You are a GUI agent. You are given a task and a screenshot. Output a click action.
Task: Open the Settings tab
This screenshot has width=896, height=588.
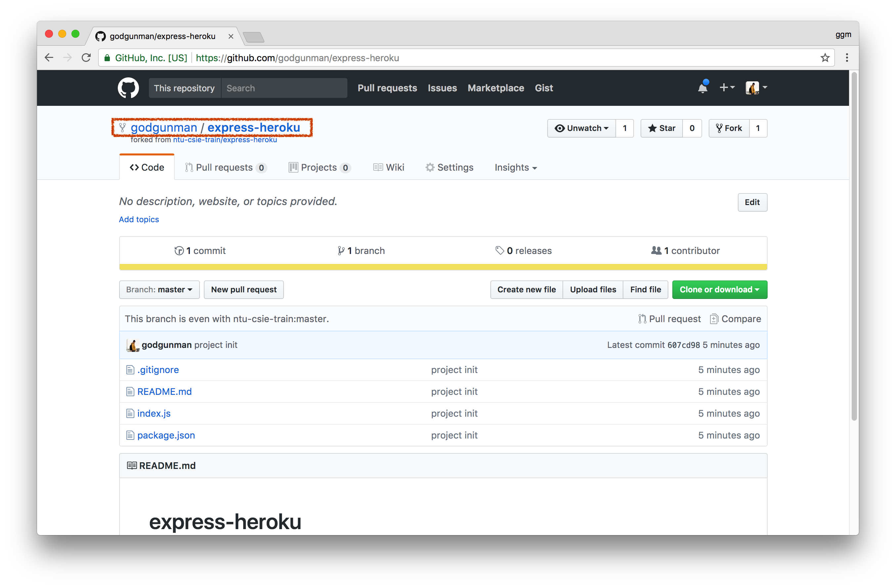coord(449,167)
